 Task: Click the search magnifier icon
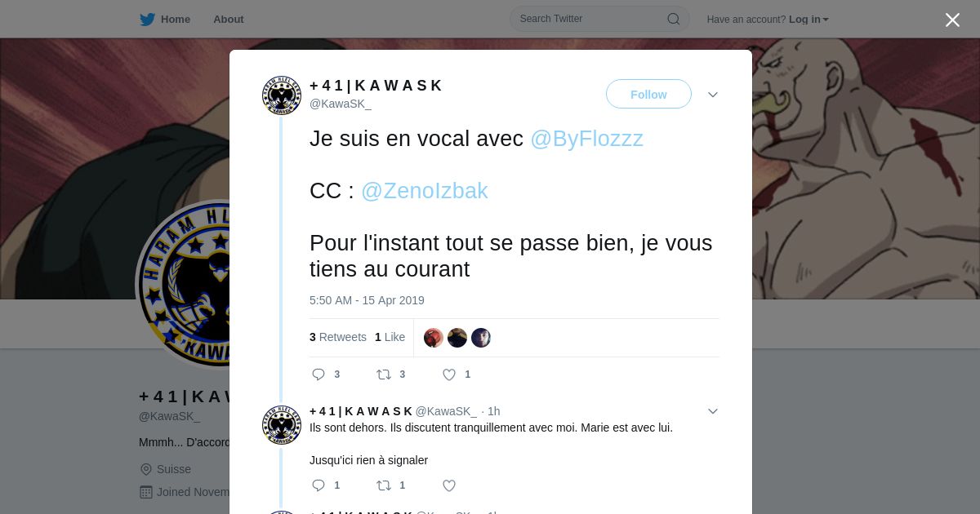674,19
